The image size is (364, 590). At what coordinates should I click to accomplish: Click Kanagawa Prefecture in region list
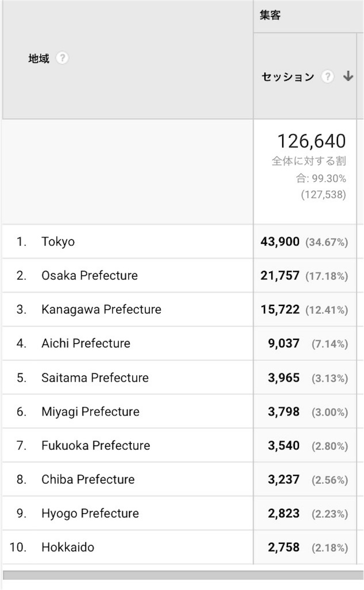click(x=101, y=309)
